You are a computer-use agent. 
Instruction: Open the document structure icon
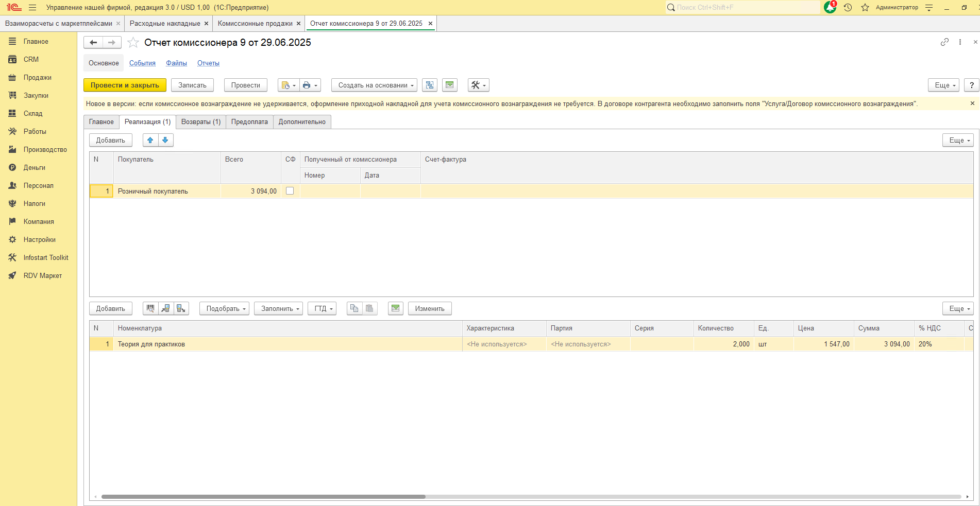coord(429,85)
